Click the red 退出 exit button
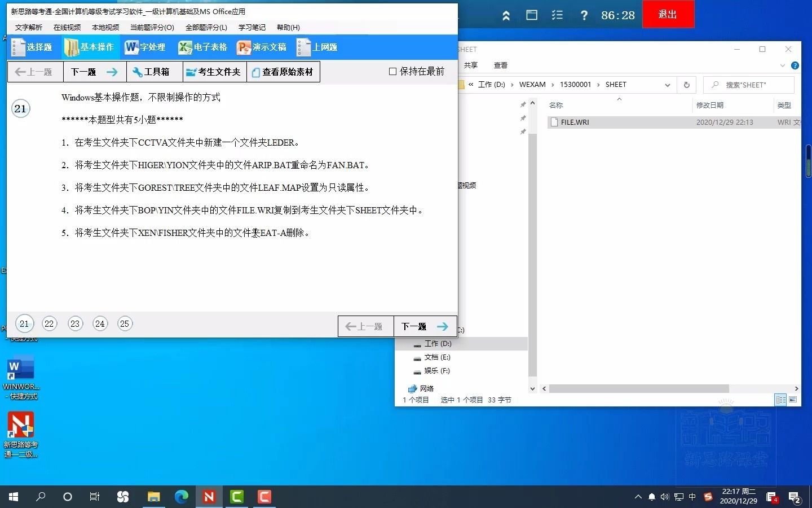The width and height of the screenshot is (812, 508). (x=668, y=14)
